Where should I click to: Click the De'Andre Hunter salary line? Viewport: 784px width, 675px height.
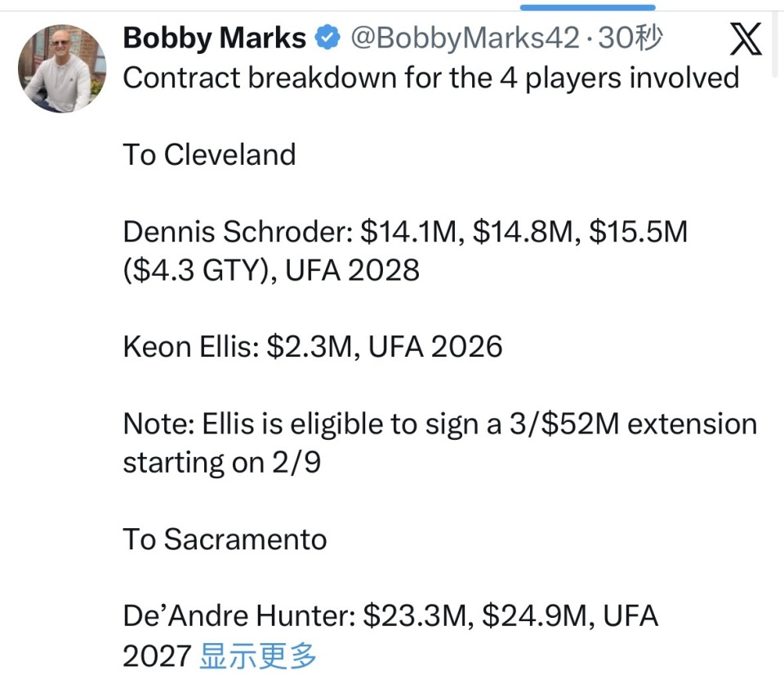[390, 616]
